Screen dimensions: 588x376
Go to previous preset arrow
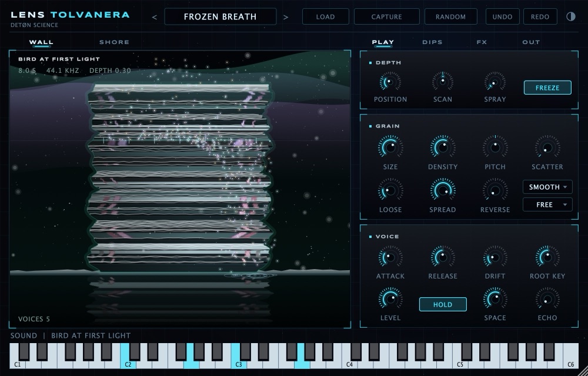154,17
